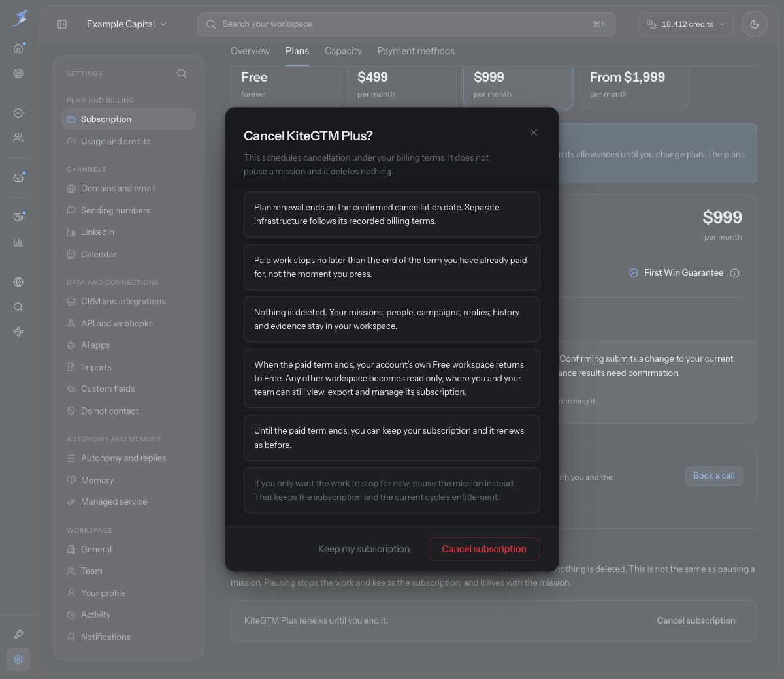Open the bar chart icon in left rail

(18, 242)
